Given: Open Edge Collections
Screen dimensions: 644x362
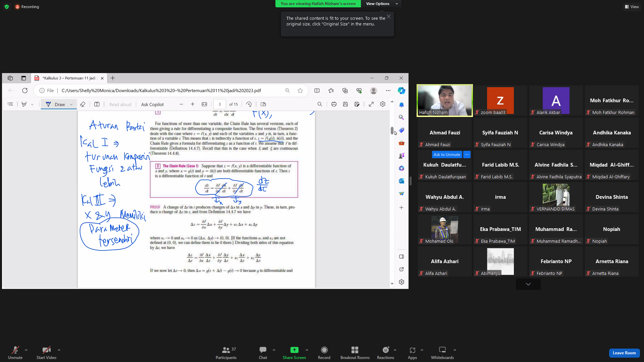Looking at the screenshot, I should pyautogui.click(x=345, y=90).
